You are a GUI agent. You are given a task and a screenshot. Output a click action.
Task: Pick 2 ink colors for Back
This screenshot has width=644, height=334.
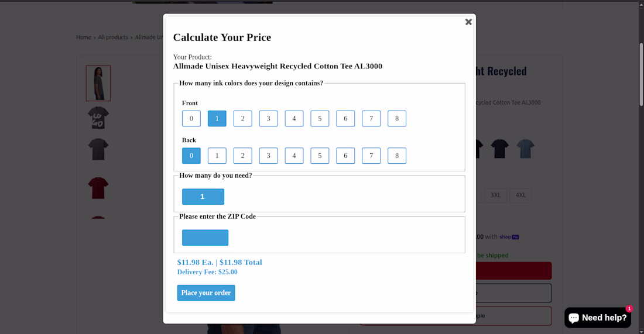[243, 156]
